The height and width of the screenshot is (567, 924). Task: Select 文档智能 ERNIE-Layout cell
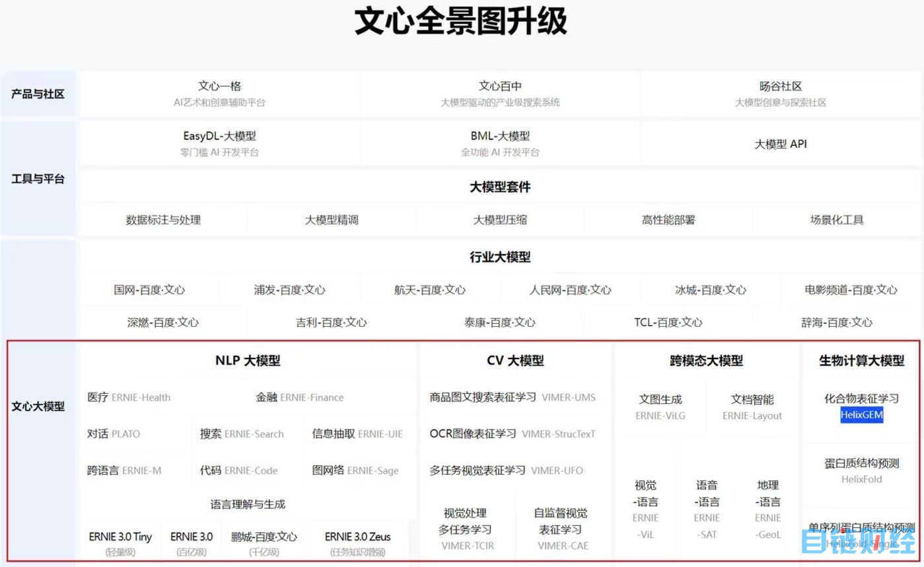click(752, 407)
